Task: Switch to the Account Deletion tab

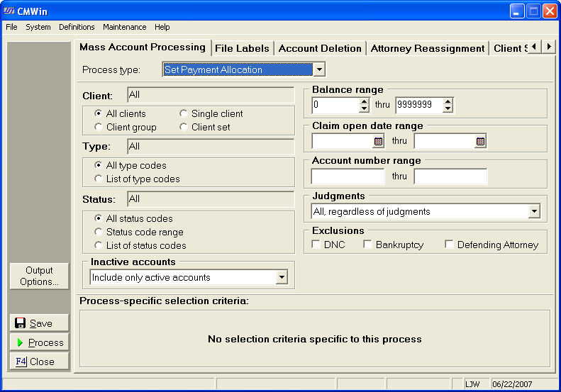Action: point(320,48)
